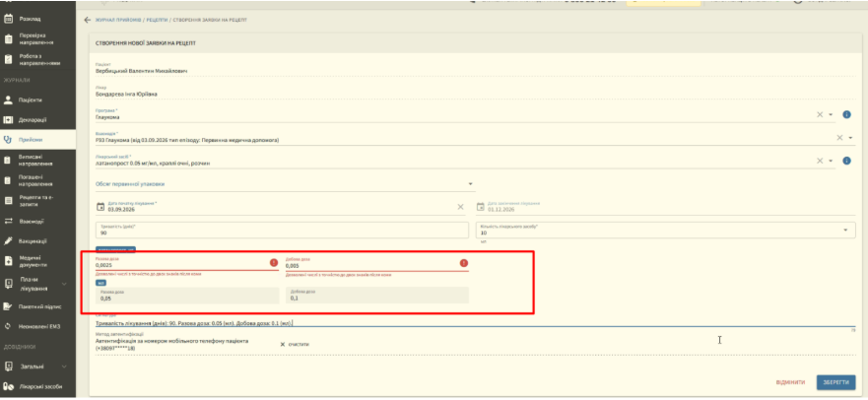Click the calendar icon for treatment start date
The width and height of the screenshot is (868, 400).
click(100, 207)
